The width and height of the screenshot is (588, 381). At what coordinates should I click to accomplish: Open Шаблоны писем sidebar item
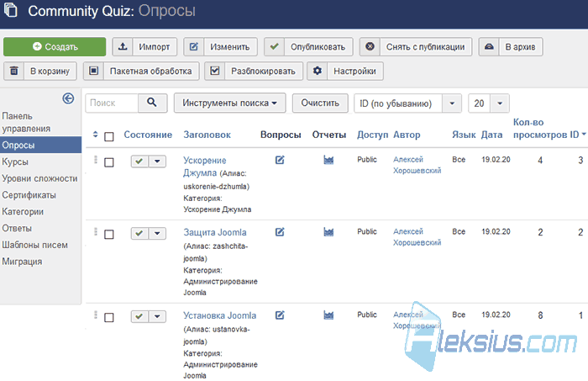(x=35, y=245)
